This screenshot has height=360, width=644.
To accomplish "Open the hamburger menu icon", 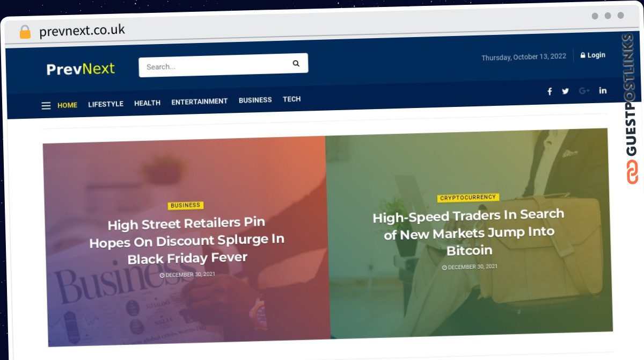I will 46,106.
